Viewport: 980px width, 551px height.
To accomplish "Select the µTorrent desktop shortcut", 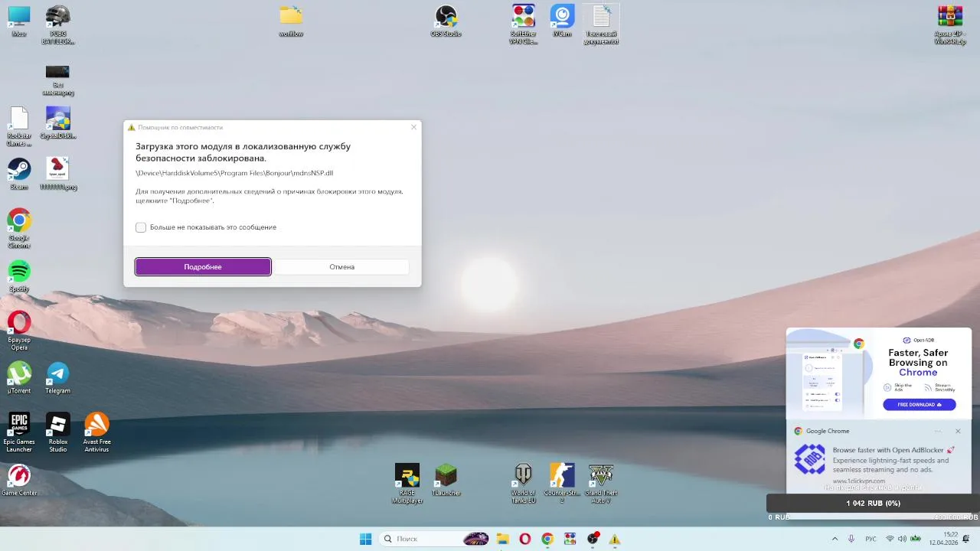I will click(x=19, y=378).
